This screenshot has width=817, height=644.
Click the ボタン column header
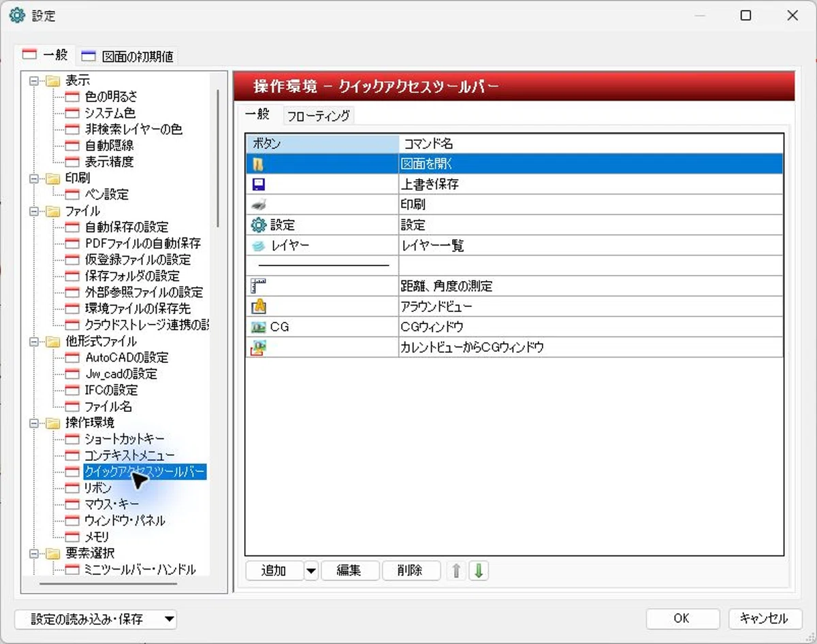click(322, 144)
